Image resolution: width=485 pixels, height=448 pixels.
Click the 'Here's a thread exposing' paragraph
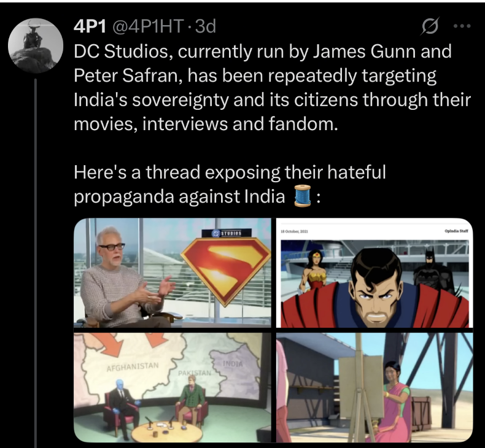[x=230, y=184]
